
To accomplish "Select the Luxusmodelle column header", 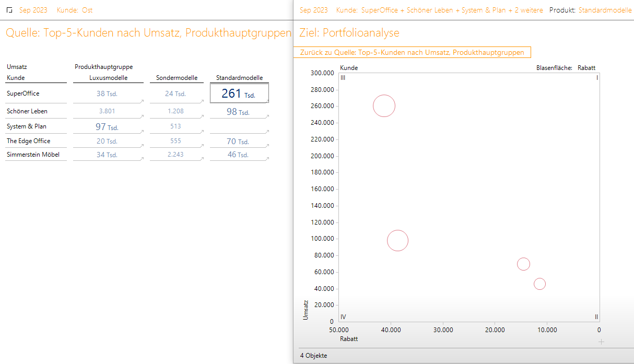I will point(109,78).
